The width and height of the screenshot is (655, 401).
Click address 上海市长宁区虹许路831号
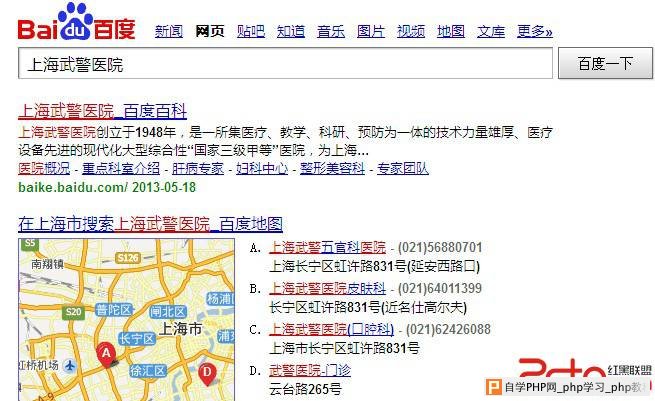click(x=345, y=348)
